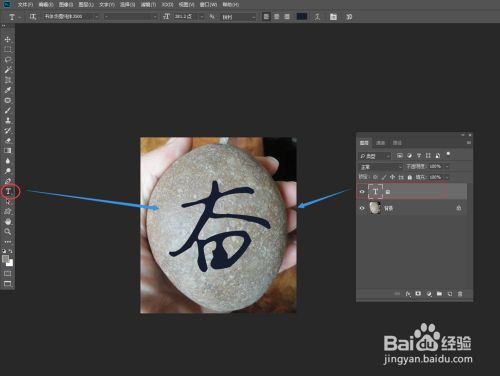Open the Edit menu
The width and height of the screenshot is (500, 376).
click(46, 5)
